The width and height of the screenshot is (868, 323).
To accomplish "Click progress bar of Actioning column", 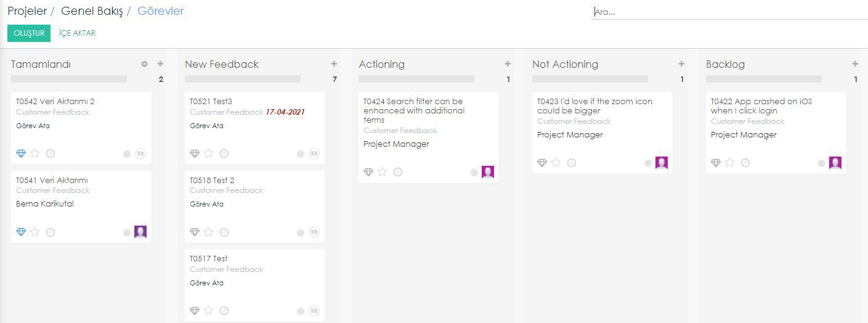I will [x=416, y=79].
